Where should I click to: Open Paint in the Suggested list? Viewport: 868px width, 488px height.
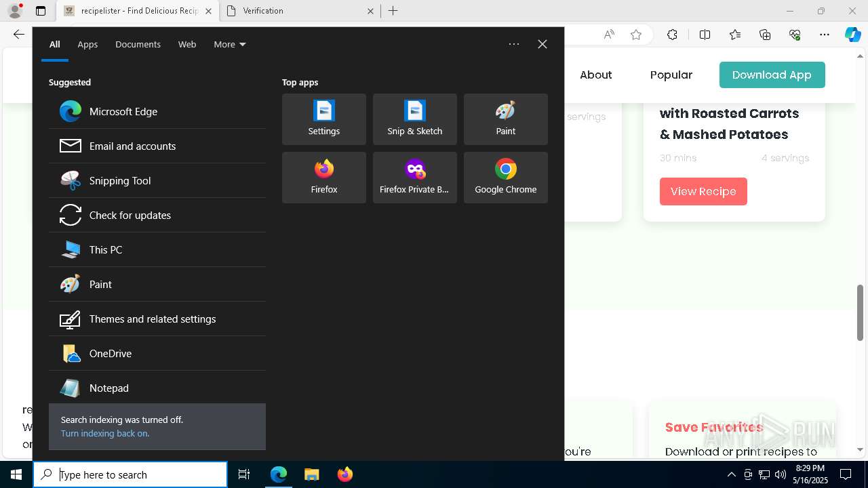[x=157, y=284]
